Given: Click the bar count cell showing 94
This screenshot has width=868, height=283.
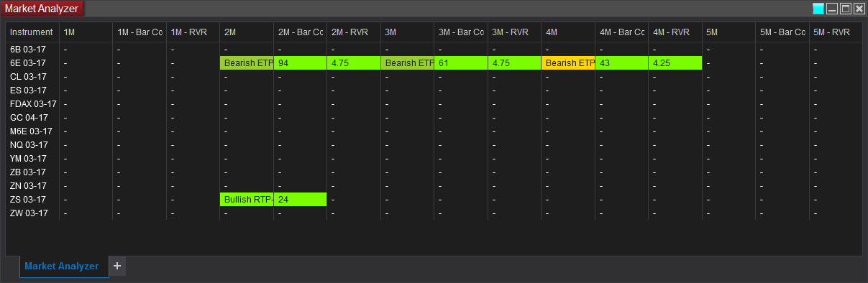Looking at the screenshot, I should (x=300, y=62).
